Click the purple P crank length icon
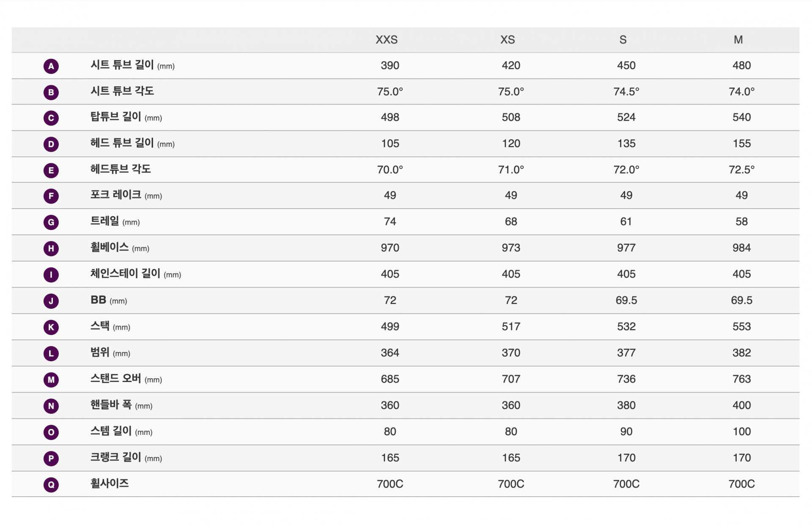 pos(51,458)
